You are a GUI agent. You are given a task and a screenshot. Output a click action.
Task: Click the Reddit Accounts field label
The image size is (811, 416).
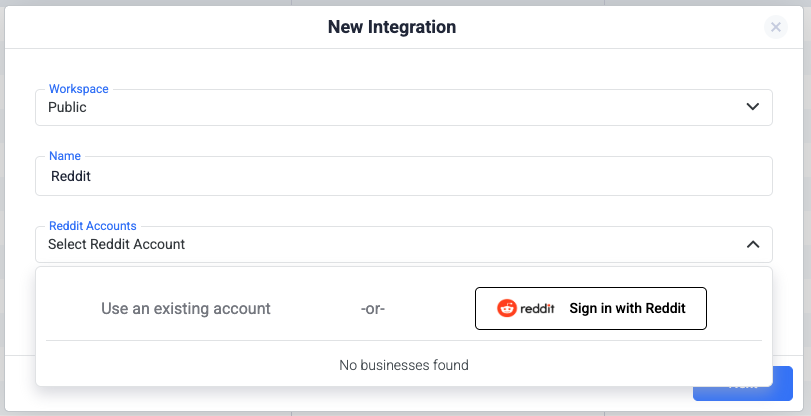pyautogui.click(x=93, y=226)
